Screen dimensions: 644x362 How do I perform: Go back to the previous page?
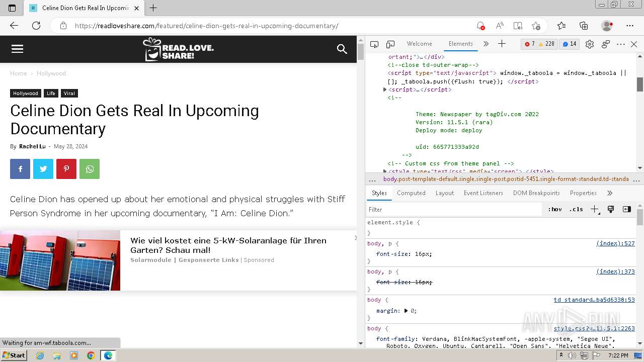click(x=14, y=26)
